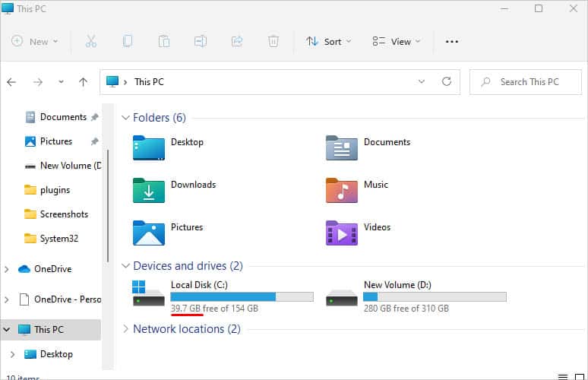Select New Volume (D:) in sidebar
Viewport: 588px width, 380px height.
click(63, 166)
